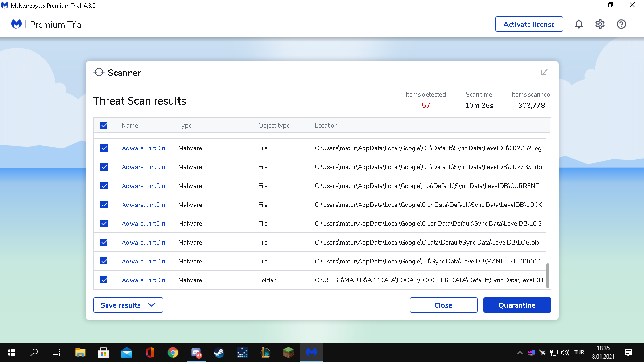Image resolution: width=644 pixels, height=362 pixels.
Task: Toggle the select-all checkbox in the table header
Action: [104, 125]
